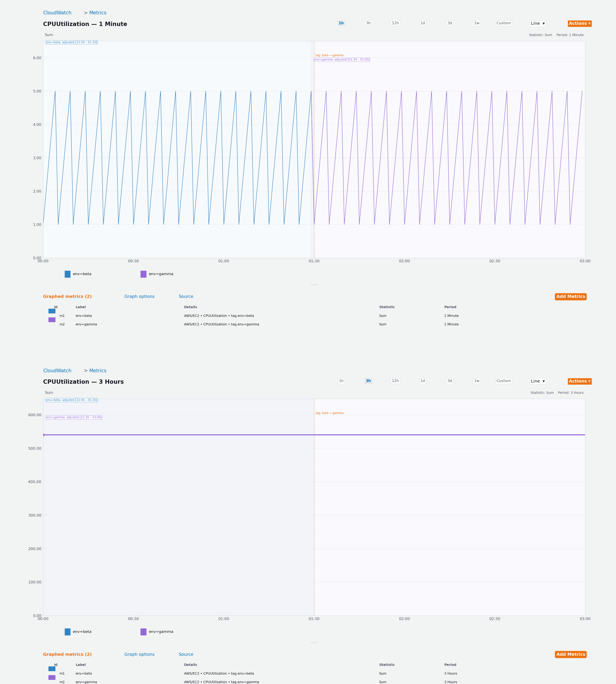The height and width of the screenshot is (684, 616).
Task: Open the Custom time range on bottom chart
Action: 504,381
